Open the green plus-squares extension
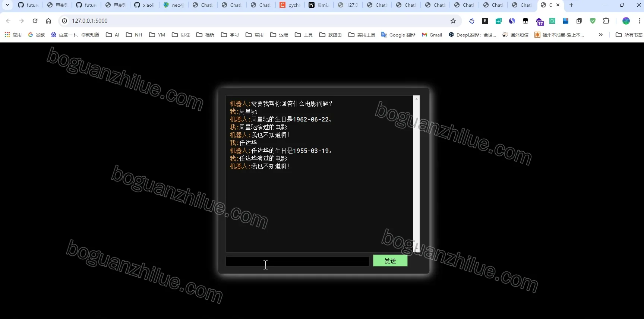Image resolution: width=644 pixels, height=319 pixels. 499,21
